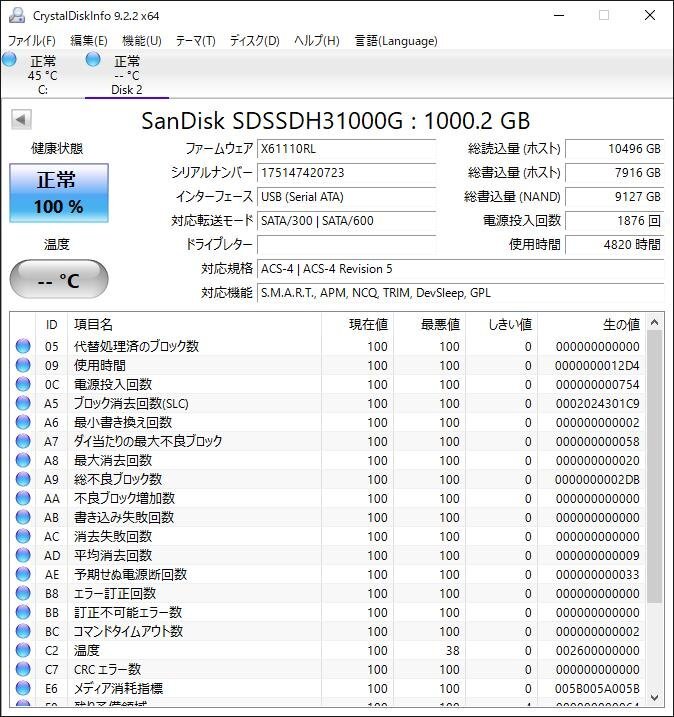Open the ヘルプ(H) menu
The width and height of the screenshot is (674, 717).
317,41
